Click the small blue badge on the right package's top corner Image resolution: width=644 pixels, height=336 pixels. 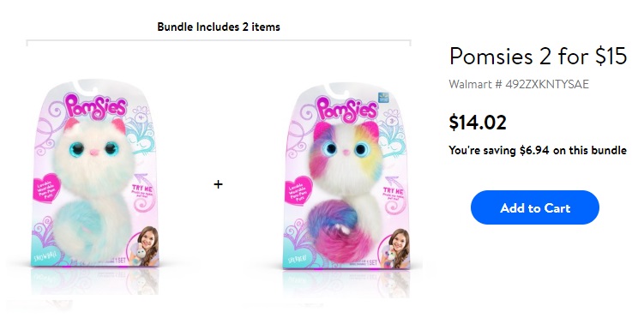[383, 98]
